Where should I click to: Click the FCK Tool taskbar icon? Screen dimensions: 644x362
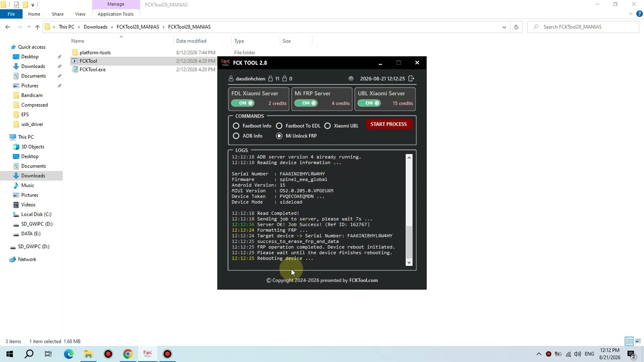coord(147,354)
